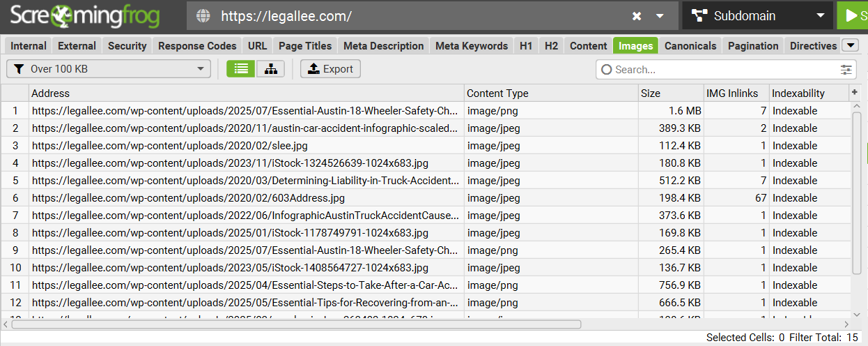The image size is (868, 346).
Task: Open the URL history dropdown arrow
Action: coord(660,16)
